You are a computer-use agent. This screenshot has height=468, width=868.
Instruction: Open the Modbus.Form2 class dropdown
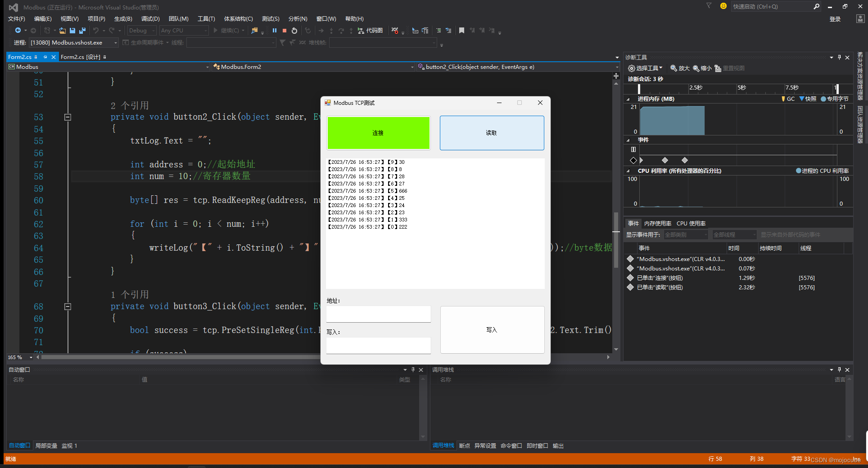point(313,67)
